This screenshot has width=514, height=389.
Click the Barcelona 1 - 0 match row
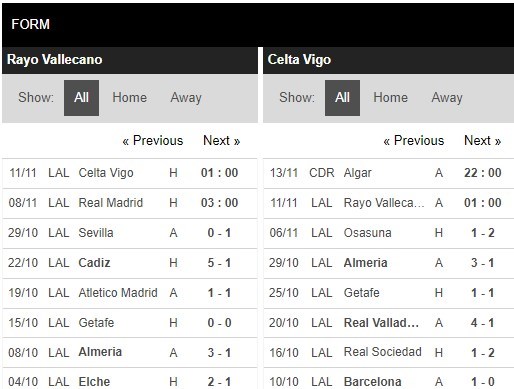(x=389, y=379)
